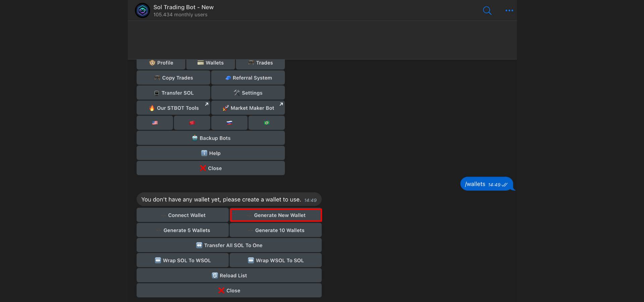Choose Wrap SOL To WSOL
This screenshot has height=302, width=644.
pyautogui.click(x=183, y=260)
